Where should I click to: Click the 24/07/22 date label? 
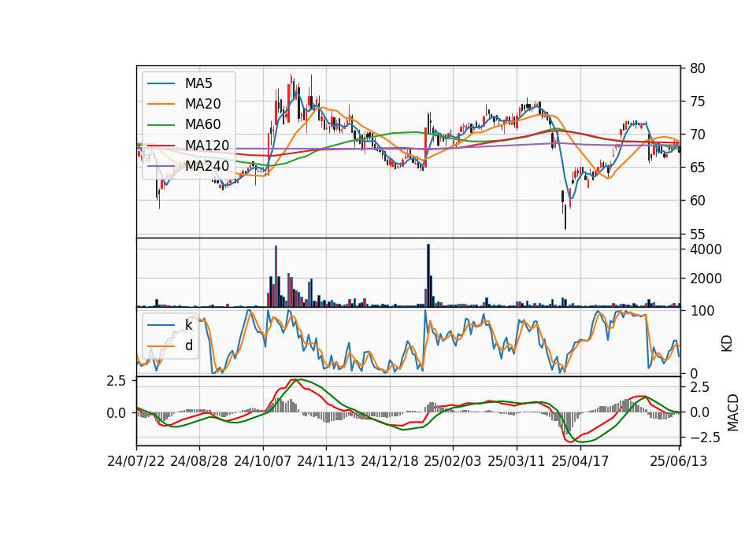pyautogui.click(x=136, y=461)
